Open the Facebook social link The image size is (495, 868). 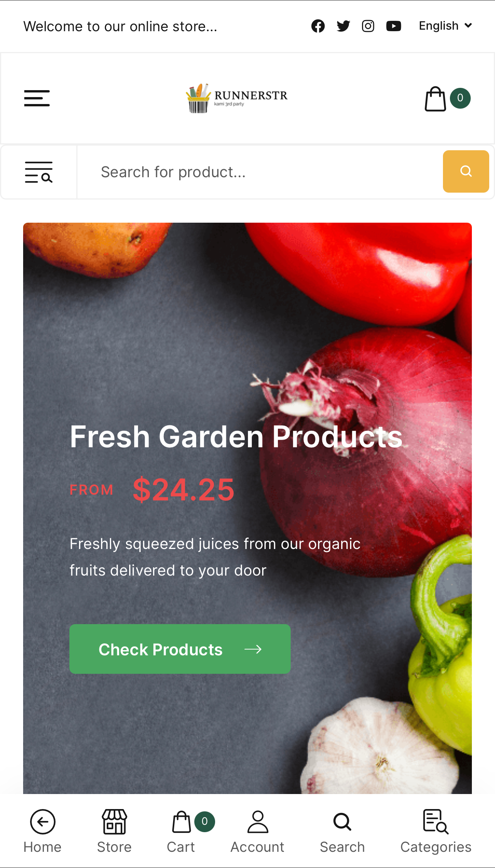pos(318,26)
